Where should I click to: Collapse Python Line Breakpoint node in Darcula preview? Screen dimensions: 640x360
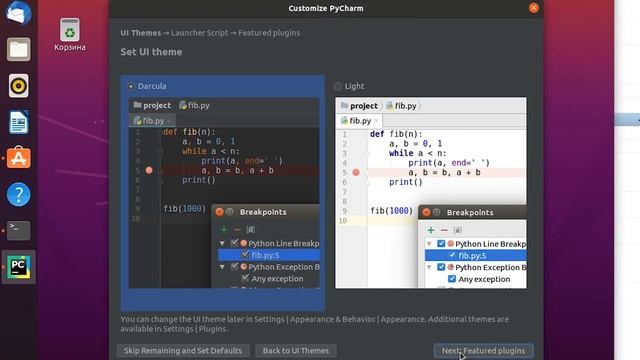pyautogui.click(x=222, y=243)
